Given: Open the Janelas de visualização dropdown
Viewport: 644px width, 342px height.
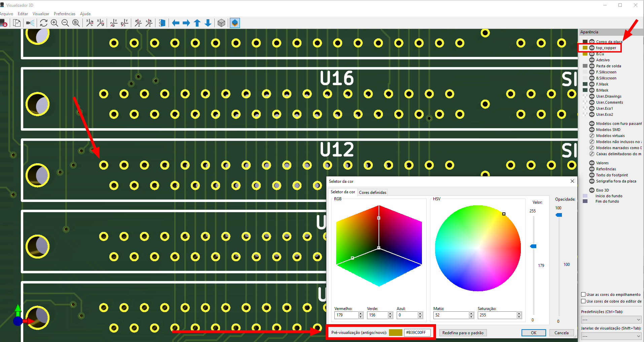Looking at the screenshot, I should click(x=611, y=336).
